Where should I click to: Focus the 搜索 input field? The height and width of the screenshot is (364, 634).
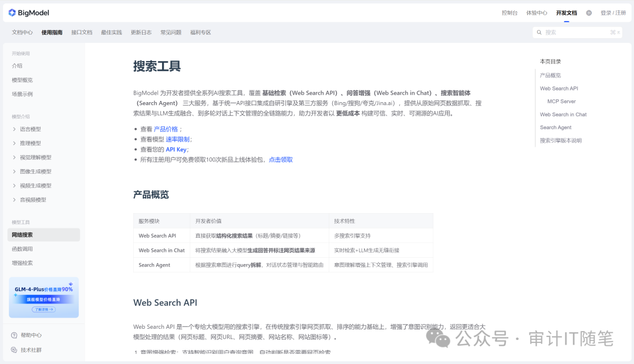point(578,32)
